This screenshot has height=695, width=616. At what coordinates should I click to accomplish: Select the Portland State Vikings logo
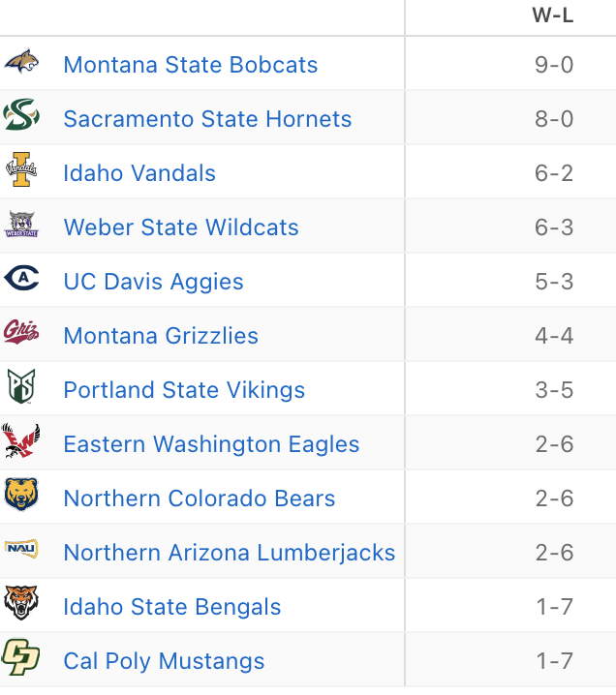21,388
